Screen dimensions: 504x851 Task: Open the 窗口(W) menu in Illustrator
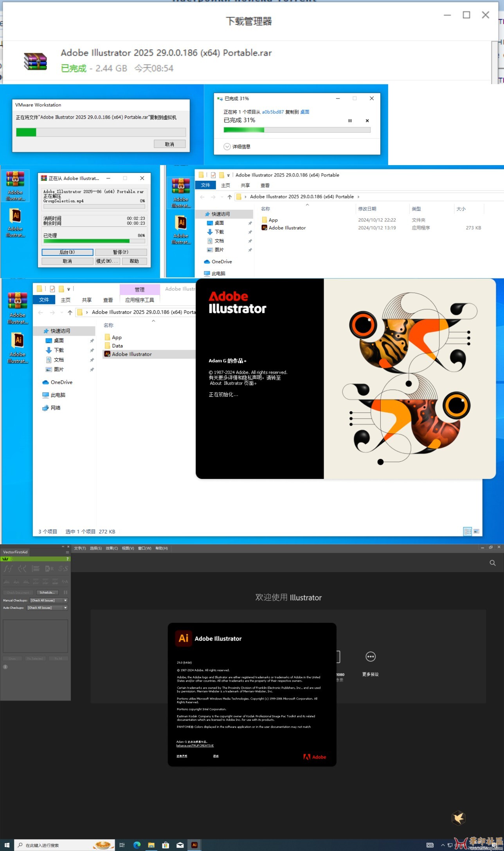[144, 548]
